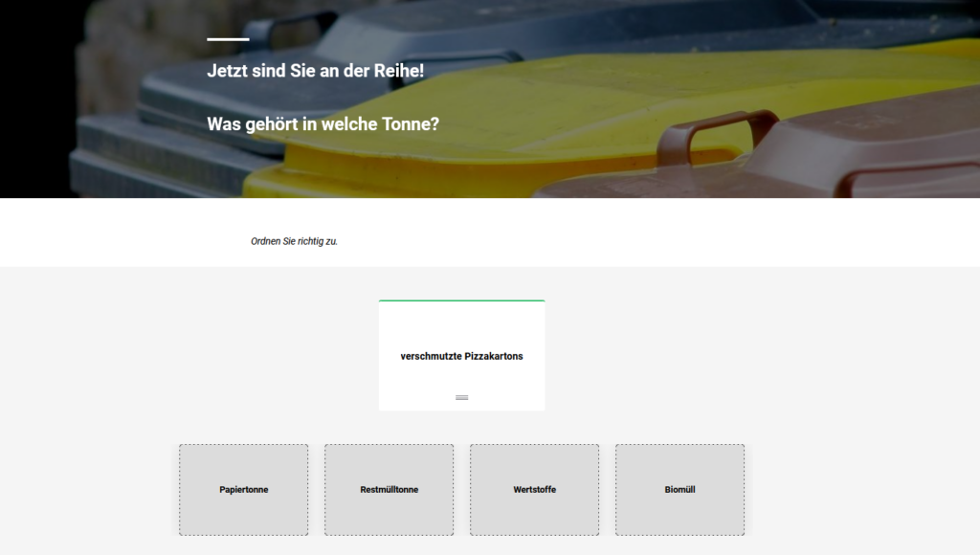Viewport: 980px width, 555px height.
Task: Click the "verschmutzte Pizzakartons" card label
Action: pos(461,356)
